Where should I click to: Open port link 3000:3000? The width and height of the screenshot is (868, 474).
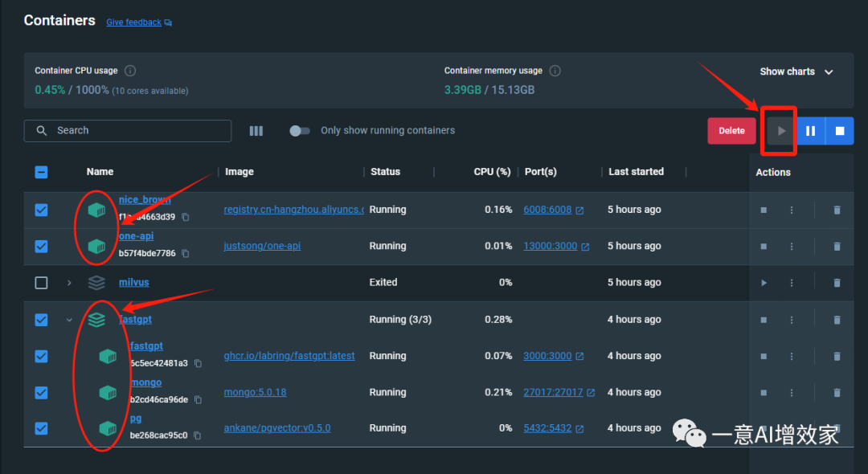[x=547, y=356]
